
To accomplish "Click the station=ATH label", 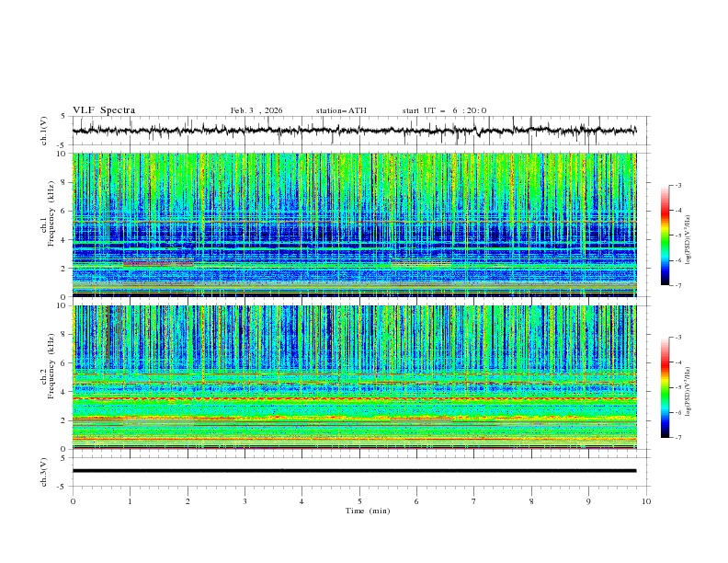I will click(341, 110).
